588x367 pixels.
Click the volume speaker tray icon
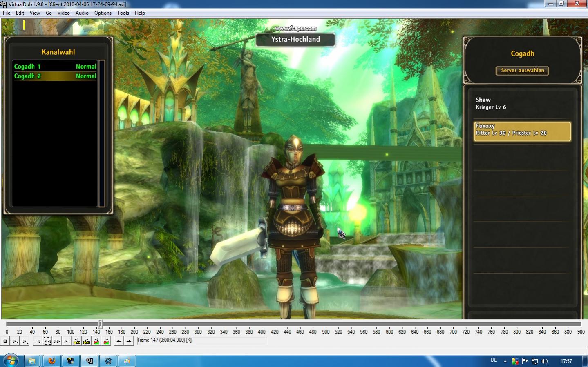click(544, 361)
